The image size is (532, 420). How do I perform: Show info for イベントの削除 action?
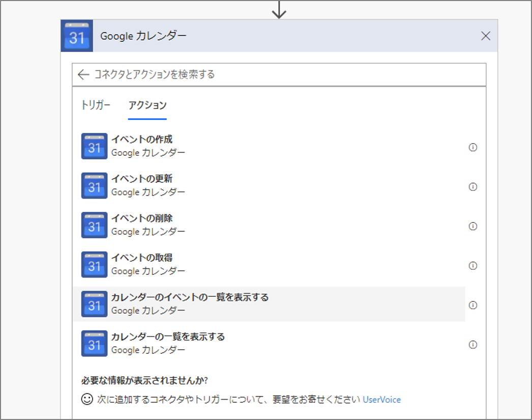point(472,226)
